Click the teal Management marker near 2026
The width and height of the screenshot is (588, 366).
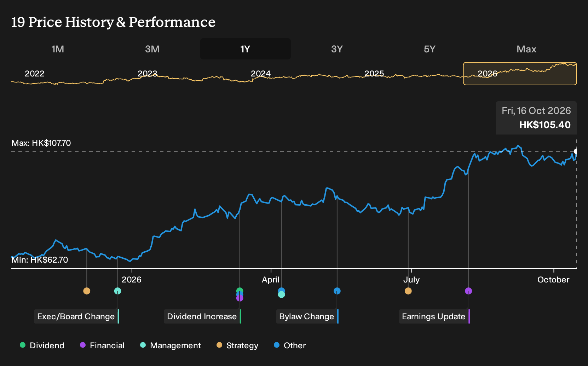[x=118, y=291]
